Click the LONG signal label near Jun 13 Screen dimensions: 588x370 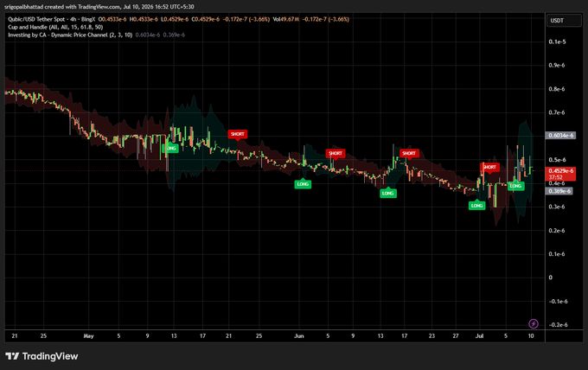click(x=388, y=194)
